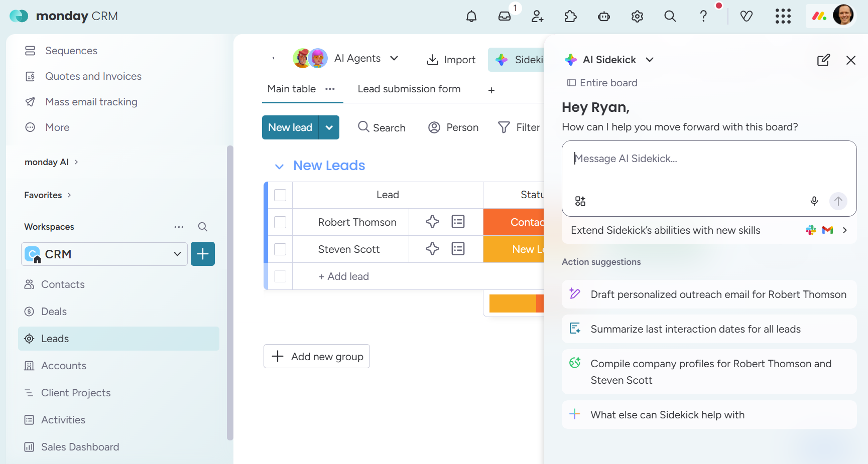Open the Filter option
The height and width of the screenshot is (464, 868).
(x=519, y=127)
